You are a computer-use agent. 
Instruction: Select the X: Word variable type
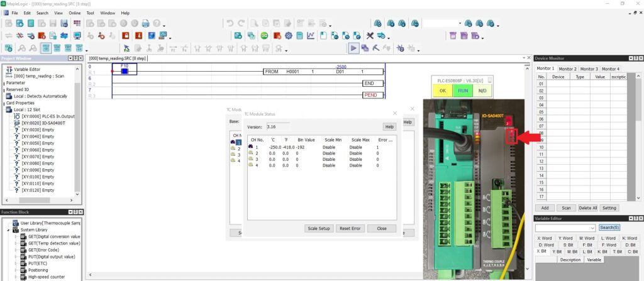545,238
